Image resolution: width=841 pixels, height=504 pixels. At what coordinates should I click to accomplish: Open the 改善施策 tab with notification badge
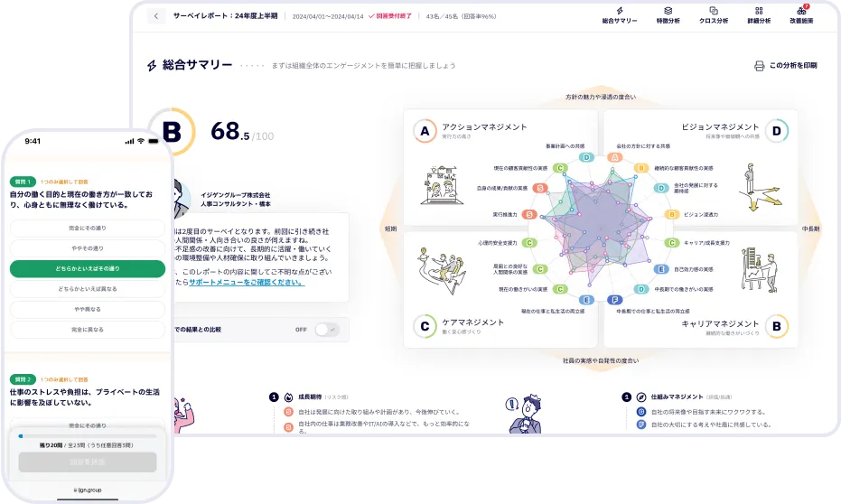click(x=801, y=15)
